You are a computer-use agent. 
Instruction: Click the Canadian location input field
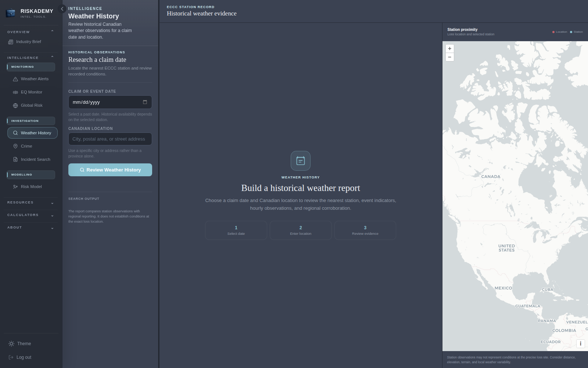tap(110, 139)
